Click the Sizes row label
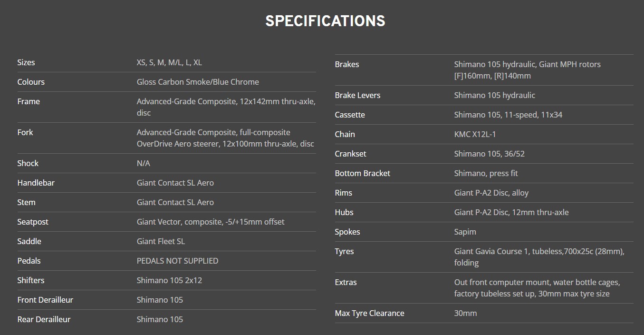 (x=26, y=62)
